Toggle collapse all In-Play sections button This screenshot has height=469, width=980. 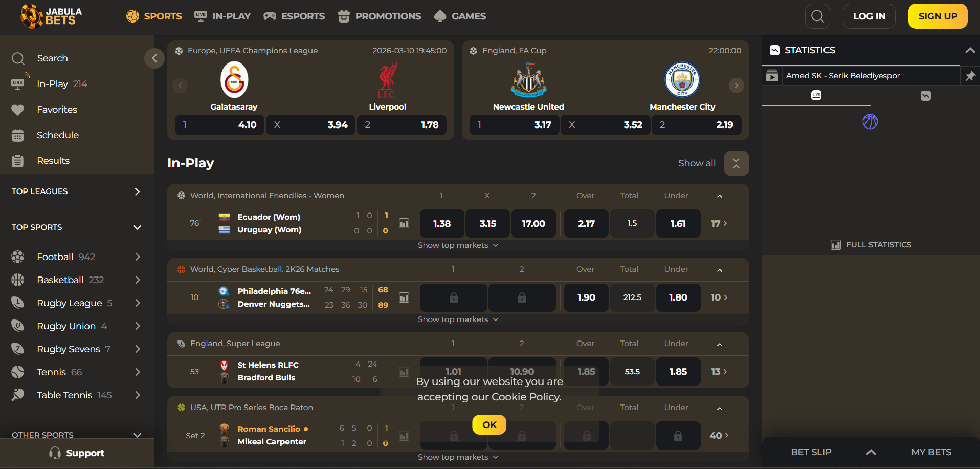736,163
